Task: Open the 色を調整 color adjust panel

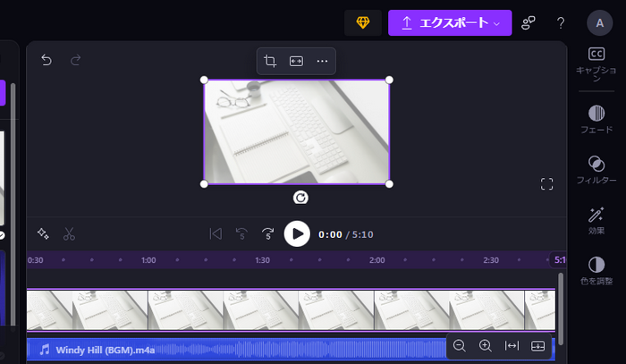Action: [x=596, y=271]
